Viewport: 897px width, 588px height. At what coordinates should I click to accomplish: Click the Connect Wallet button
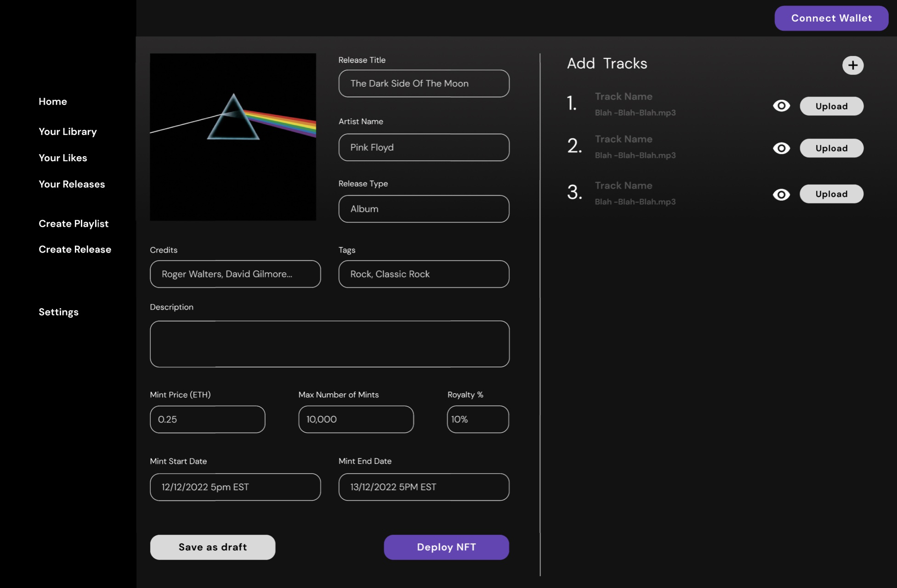point(831,18)
